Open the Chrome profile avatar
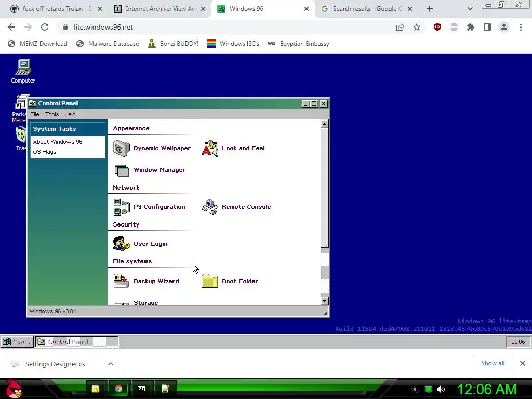The width and height of the screenshot is (532, 399). coord(504,27)
